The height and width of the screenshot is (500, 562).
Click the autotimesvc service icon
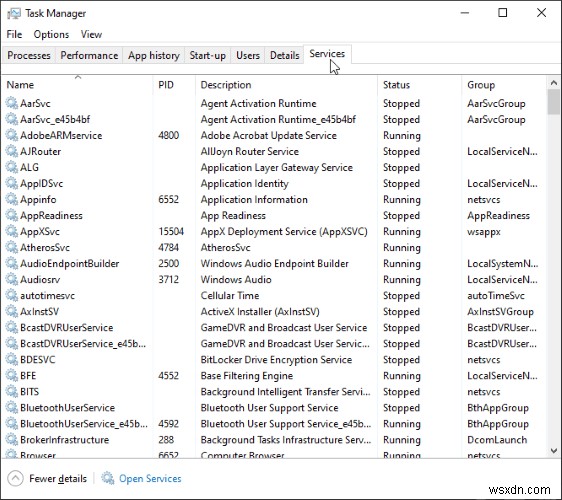[x=12, y=295]
